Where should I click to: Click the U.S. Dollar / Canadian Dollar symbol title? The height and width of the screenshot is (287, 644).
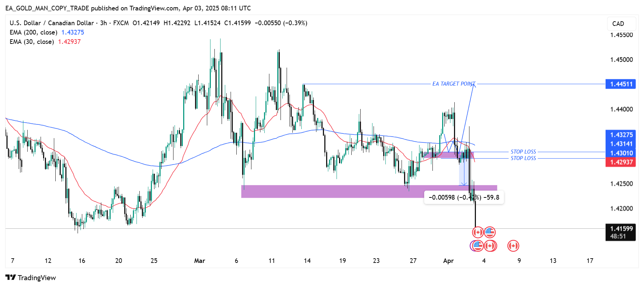pos(52,23)
